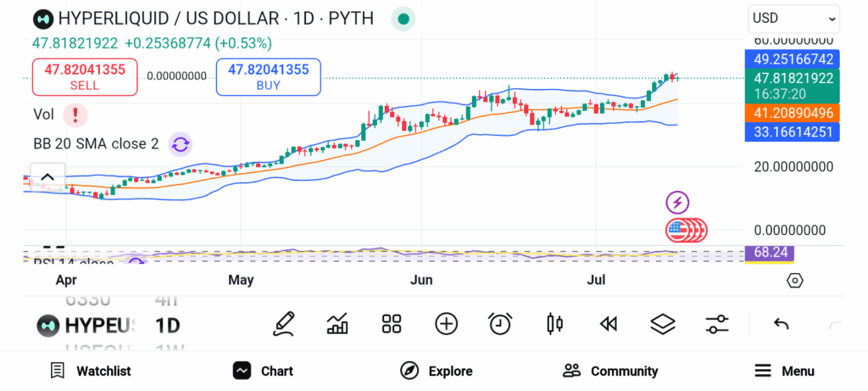Open the Menu tab
The height and width of the screenshot is (391, 868).
click(784, 371)
